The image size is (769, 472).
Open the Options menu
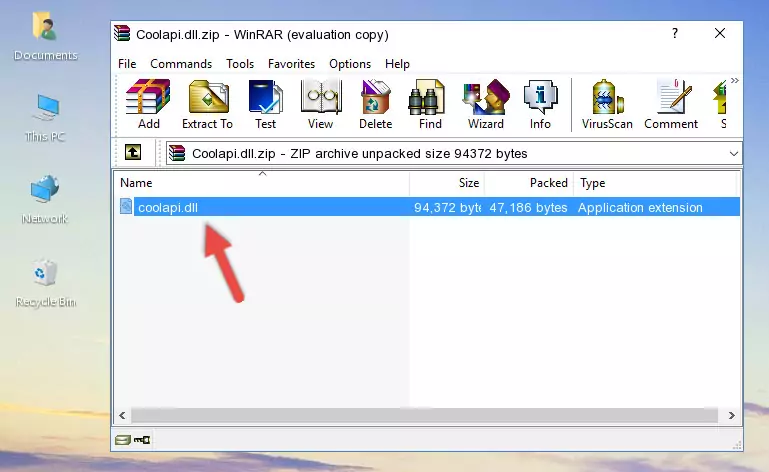coord(350,64)
